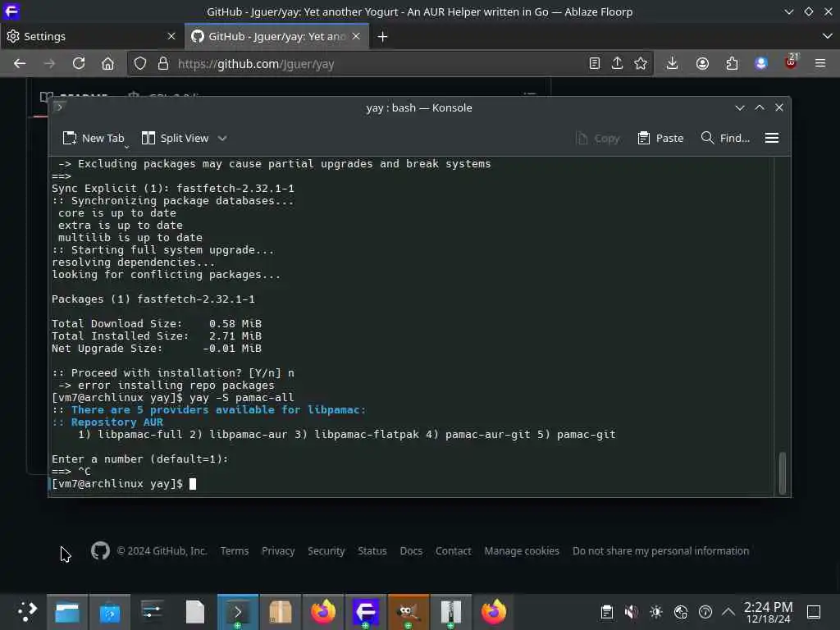
Task: Click the show desktop button
Action: coord(814,612)
